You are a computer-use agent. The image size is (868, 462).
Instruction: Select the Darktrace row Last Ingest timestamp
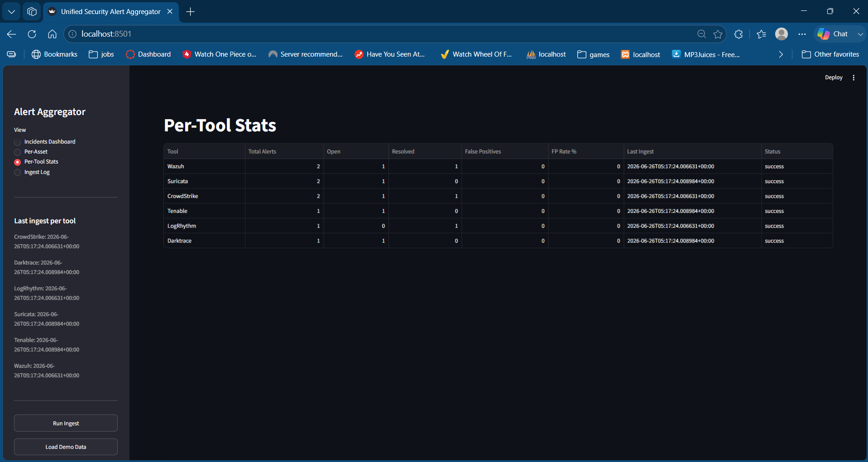[x=692, y=241]
